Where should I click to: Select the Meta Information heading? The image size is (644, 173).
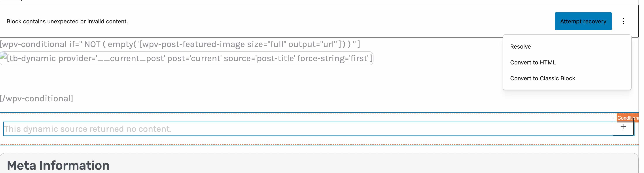point(58,165)
